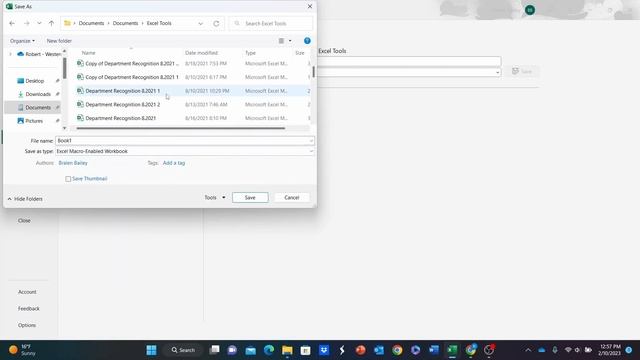Sort files by Date modified column
The width and height of the screenshot is (640, 360).
[201, 53]
